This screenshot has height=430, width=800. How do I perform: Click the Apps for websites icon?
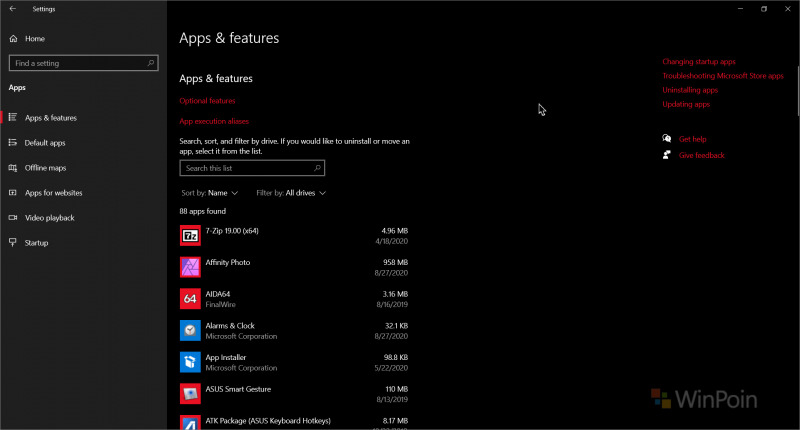point(13,192)
